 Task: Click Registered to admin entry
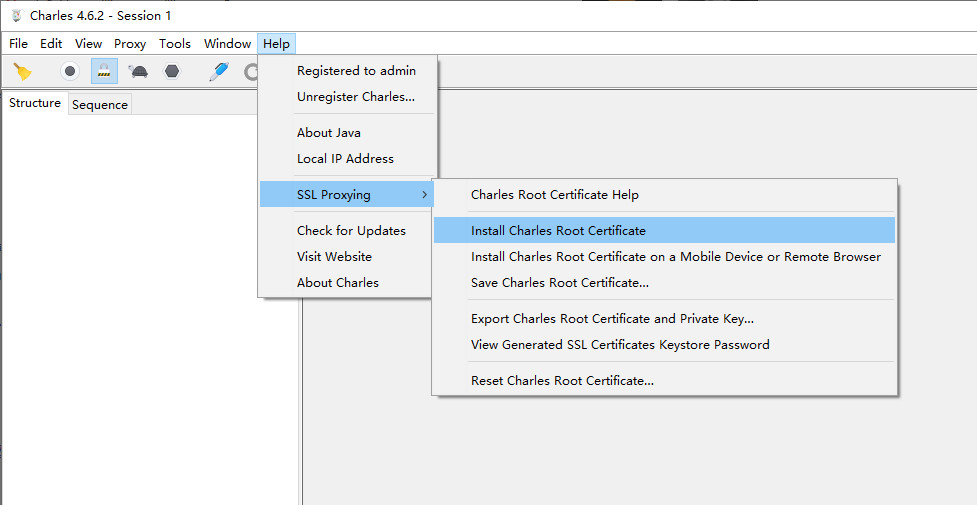(x=348, y=70)
